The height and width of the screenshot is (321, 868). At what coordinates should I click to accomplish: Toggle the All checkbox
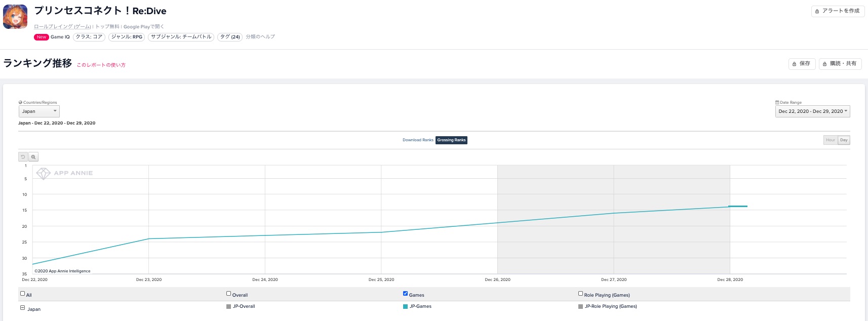pos(22,294)
